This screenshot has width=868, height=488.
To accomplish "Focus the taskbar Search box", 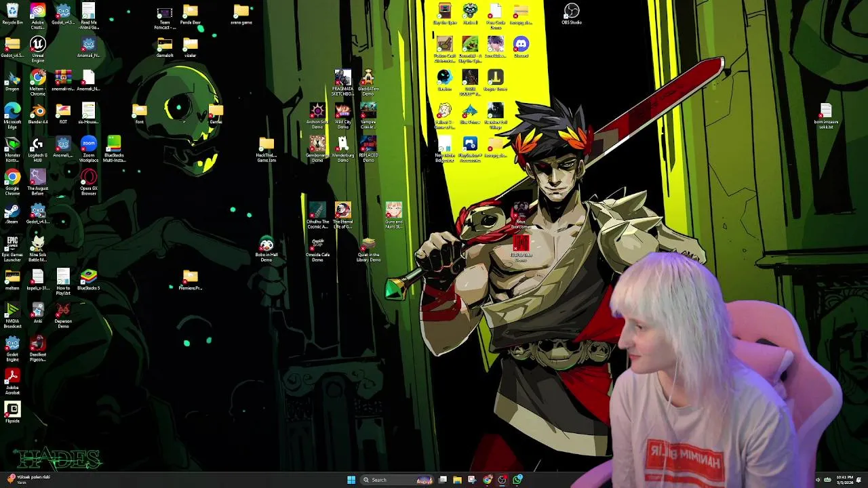I will pyautogui.click(x=397, y=480).
